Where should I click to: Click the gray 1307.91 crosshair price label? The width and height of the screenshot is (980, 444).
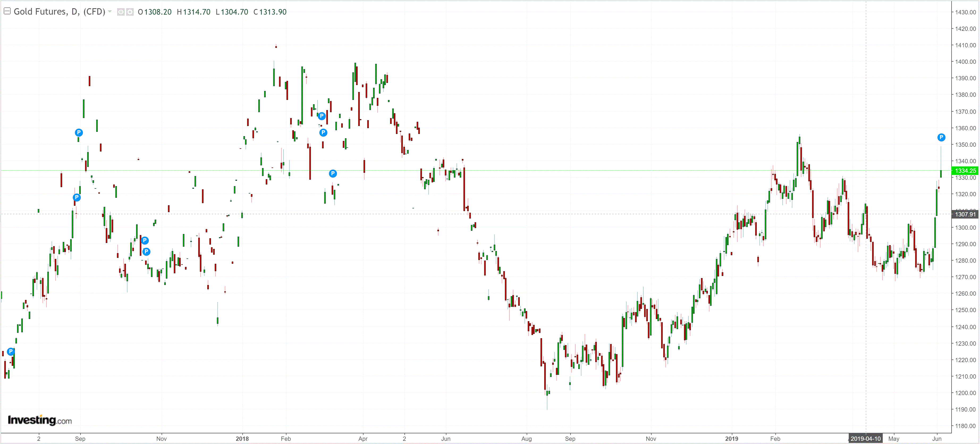(965, 214)
